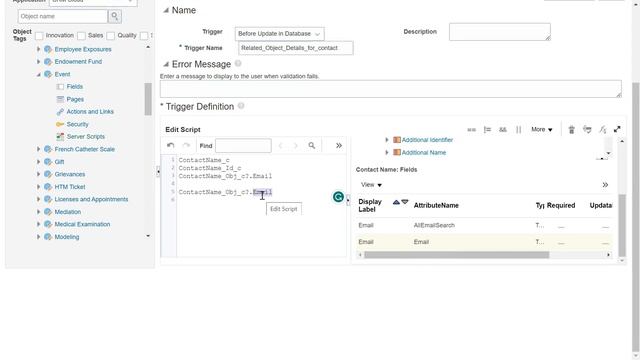Open the Trigger dropdown
640x360 pixels.
pyautogui.click(x=280, y=34)
